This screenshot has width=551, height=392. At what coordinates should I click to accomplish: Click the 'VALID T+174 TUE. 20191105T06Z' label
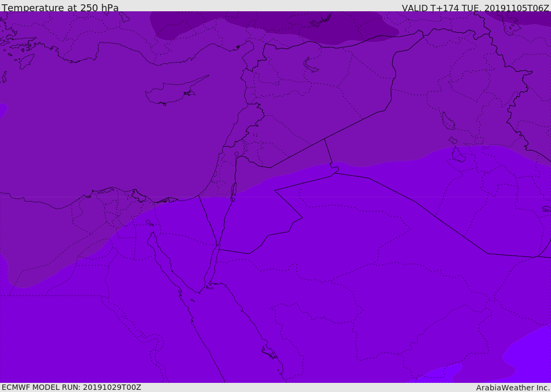tap(476, 8)
